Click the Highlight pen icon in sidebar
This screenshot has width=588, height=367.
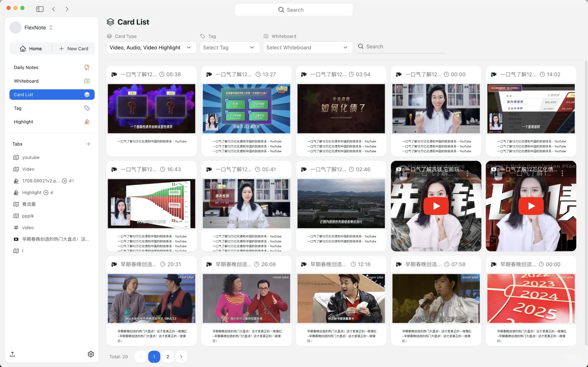pos(87,122)
